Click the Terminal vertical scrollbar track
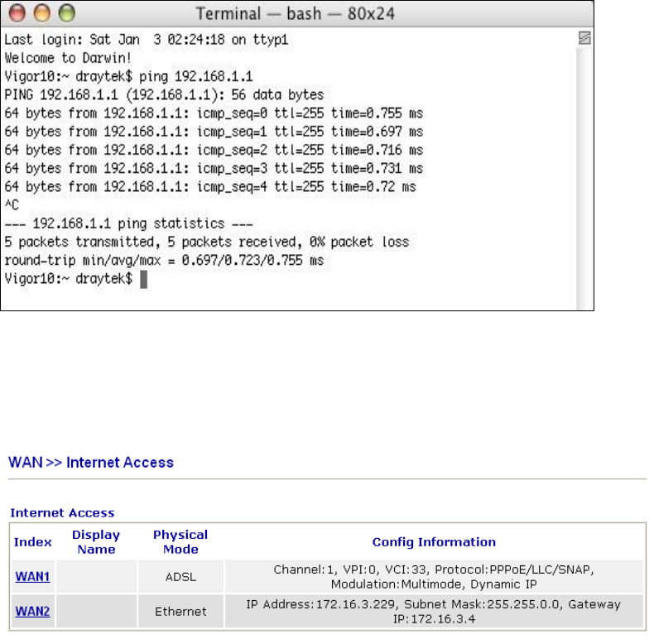This screenshot has width=654, height=644. point(584,180)
